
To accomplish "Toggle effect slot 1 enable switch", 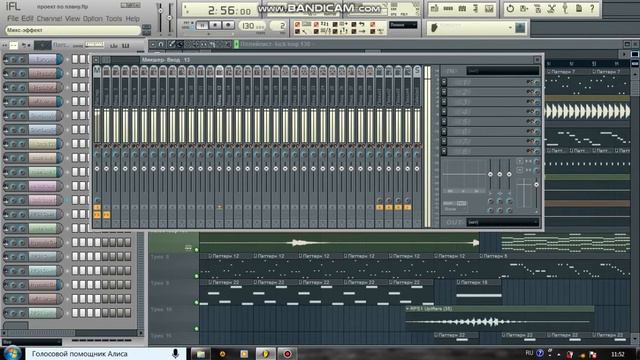I will click(x=529, y=82).
